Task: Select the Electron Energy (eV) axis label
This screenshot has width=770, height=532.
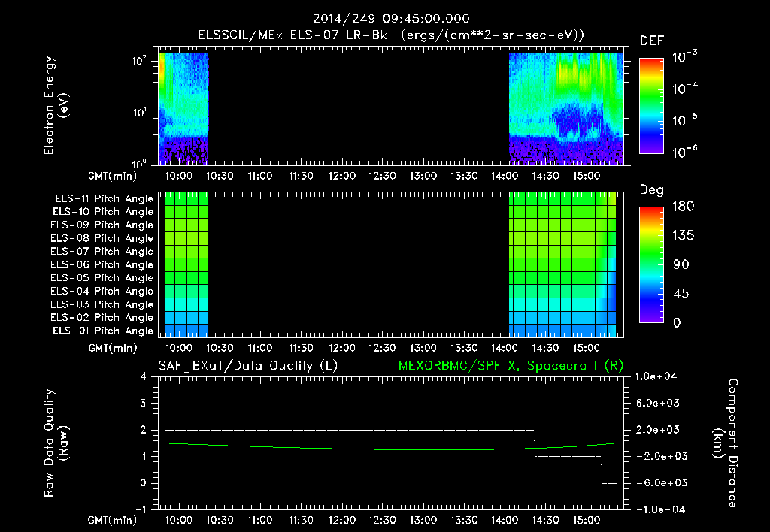Action: 56,105
